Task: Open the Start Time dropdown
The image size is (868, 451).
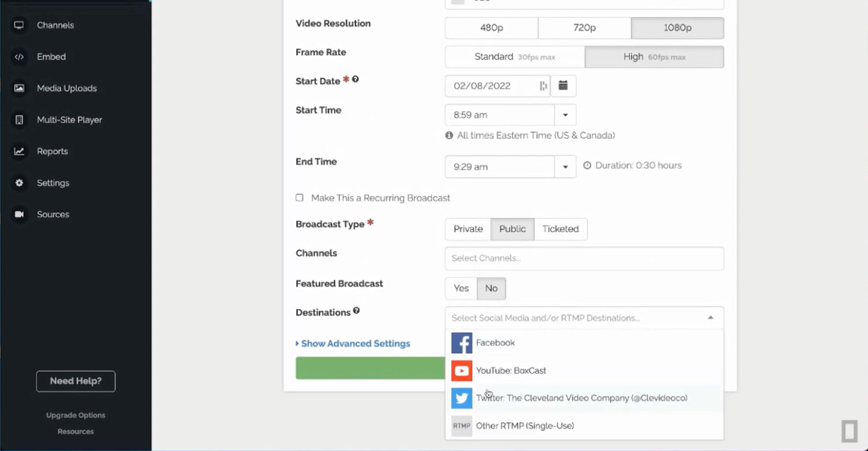Action: [x=565, y=114]
